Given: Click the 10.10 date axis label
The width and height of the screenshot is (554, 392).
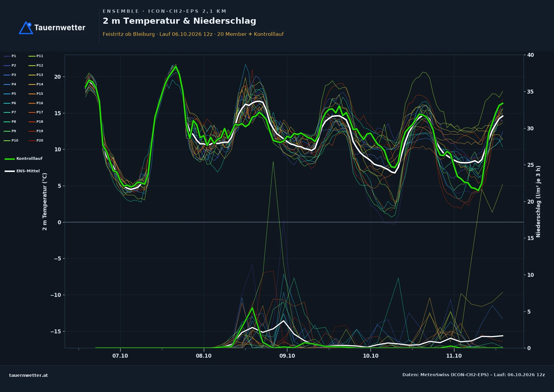Looking at the screenshot, I should (371, 356).
